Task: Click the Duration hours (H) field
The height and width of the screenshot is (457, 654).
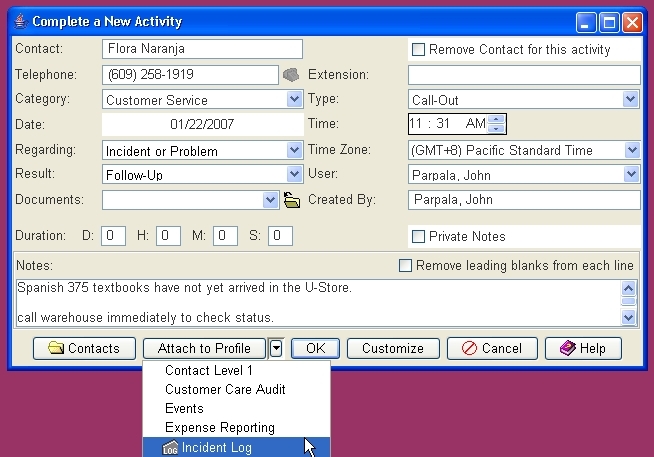Action: point(169,236)
